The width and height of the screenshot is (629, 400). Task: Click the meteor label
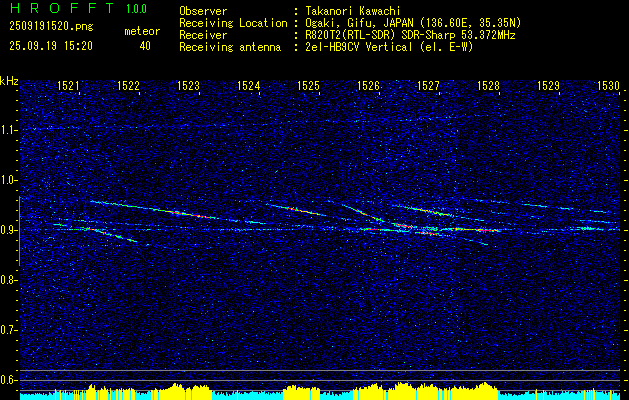tap(142, 31)
